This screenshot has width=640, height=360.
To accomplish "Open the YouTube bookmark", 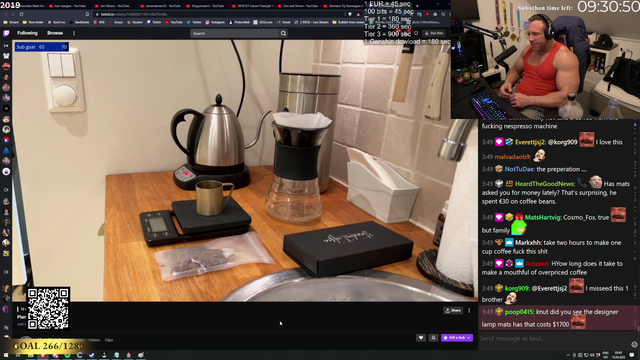I will [174, 22].
